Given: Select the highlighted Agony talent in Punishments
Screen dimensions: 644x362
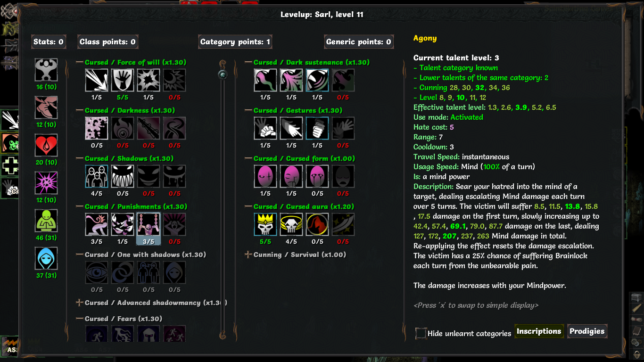Looking at the screenshot, I should pos(149,224).
